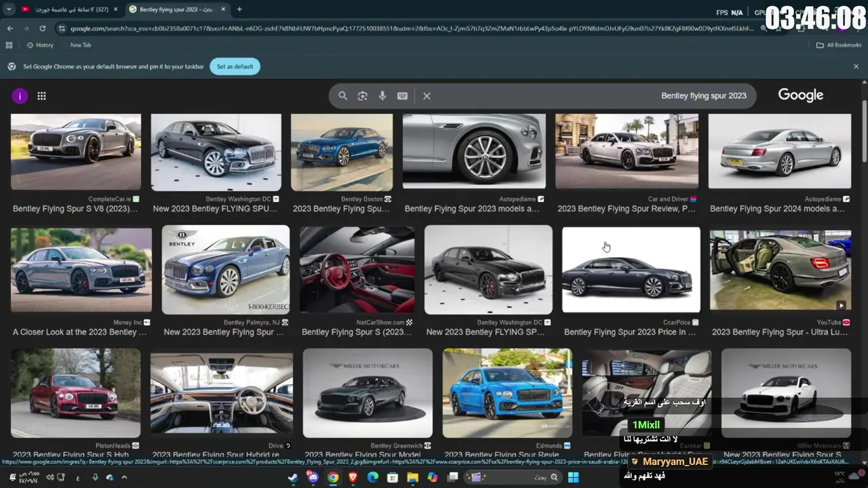
Task: Open Discord from the taskbar
Action: 313,477
